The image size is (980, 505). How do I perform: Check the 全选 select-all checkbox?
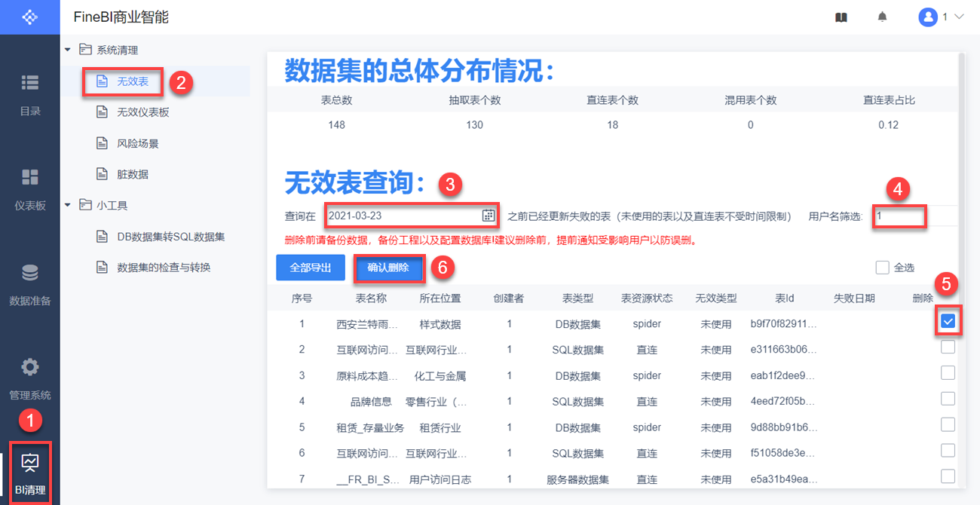(x=882, y=268)
